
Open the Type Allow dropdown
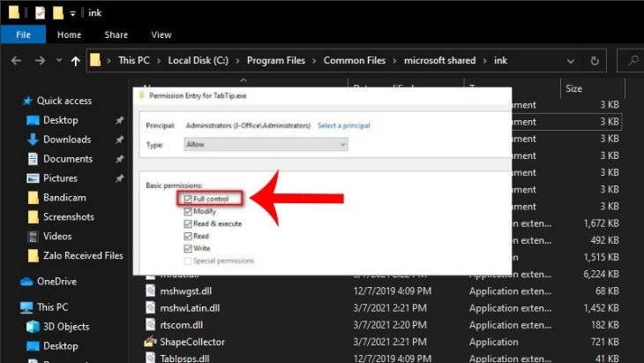pyautogui.click(x=266, y=144)
